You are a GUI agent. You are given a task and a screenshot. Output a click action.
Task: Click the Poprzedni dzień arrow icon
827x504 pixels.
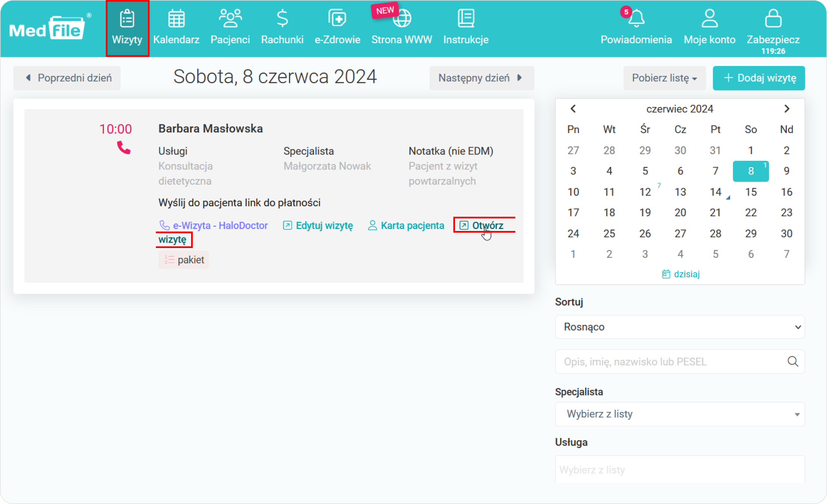click(28, 78)
